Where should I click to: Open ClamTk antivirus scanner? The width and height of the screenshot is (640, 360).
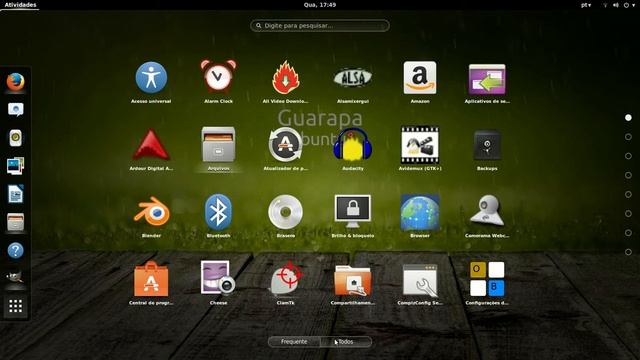[286, 278]
